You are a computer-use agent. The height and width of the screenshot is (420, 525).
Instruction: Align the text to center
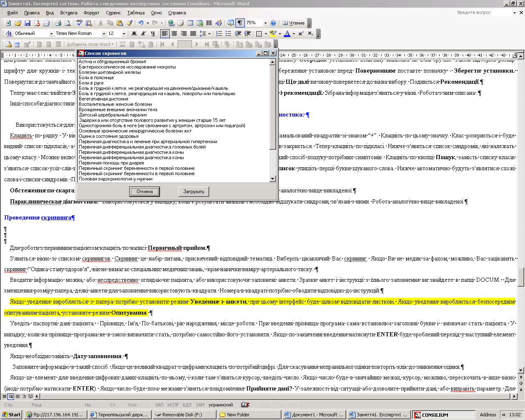click(174, 34)
